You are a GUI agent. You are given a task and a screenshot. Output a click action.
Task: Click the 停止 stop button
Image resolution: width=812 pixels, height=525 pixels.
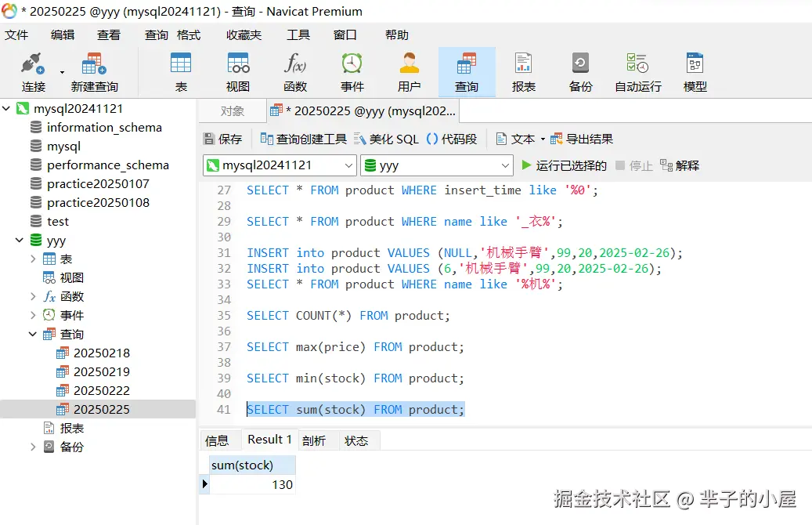click(633, 165)
